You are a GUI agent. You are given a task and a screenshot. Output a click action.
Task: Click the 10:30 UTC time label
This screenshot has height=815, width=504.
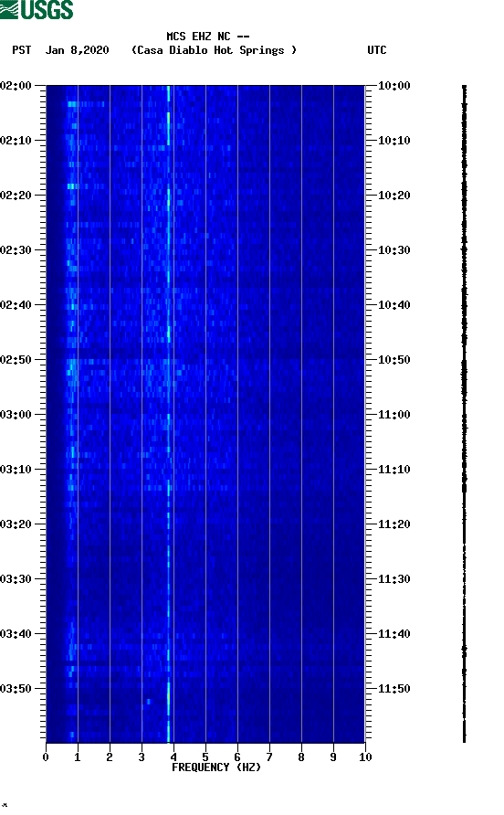(394, 250)
